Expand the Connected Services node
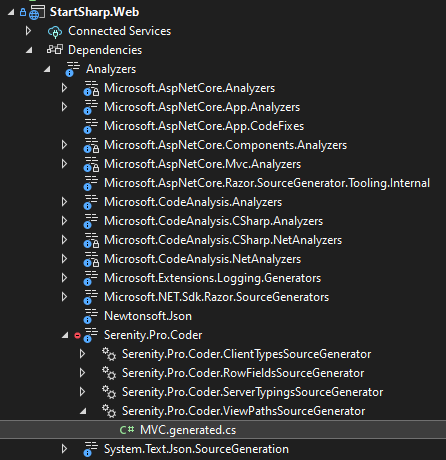The image size is (446, 460). coord(28,31)
